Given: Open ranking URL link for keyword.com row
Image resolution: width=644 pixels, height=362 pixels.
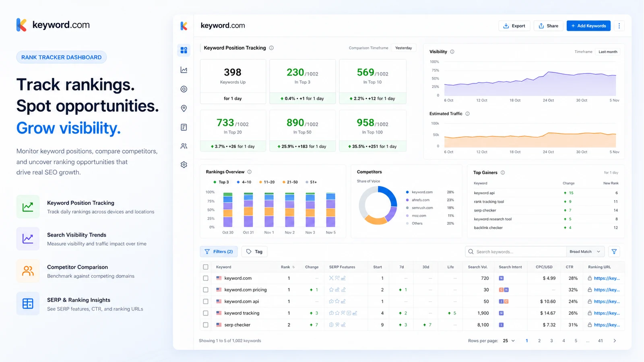Looking at the screenshot, I should click(607, 278).
